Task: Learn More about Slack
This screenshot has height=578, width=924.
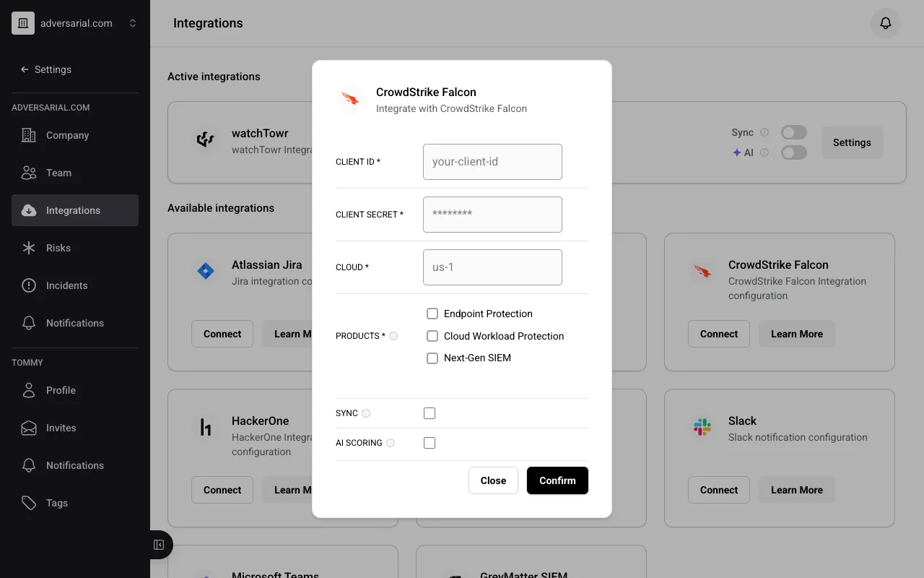Action: [797, 490]
